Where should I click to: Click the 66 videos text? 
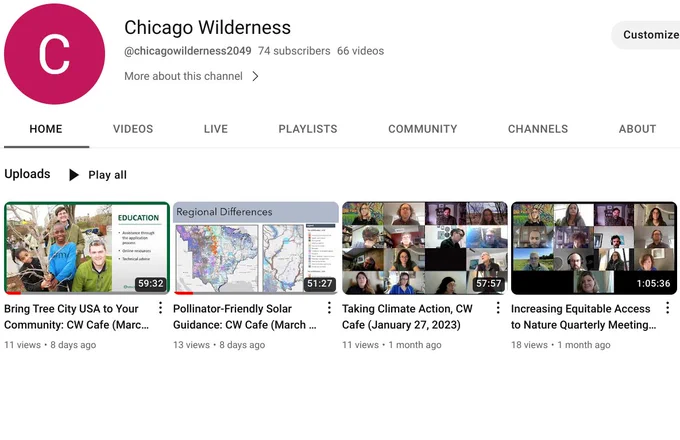(360, 51)
